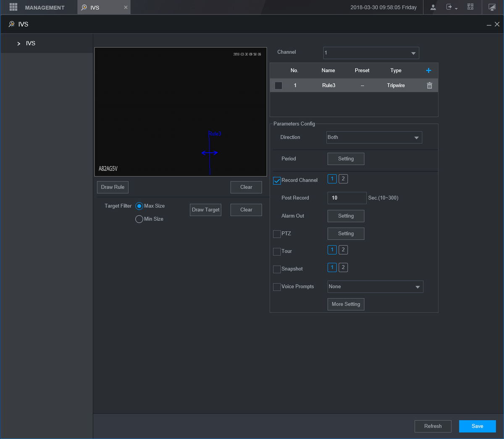Click the Post Record seconds field
Viewport: 504px width, 439px height.
[x=346, y=198]
